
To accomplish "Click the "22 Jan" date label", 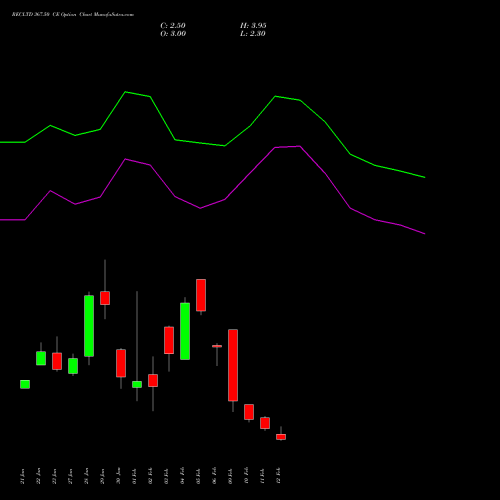I will pos(38,476).
